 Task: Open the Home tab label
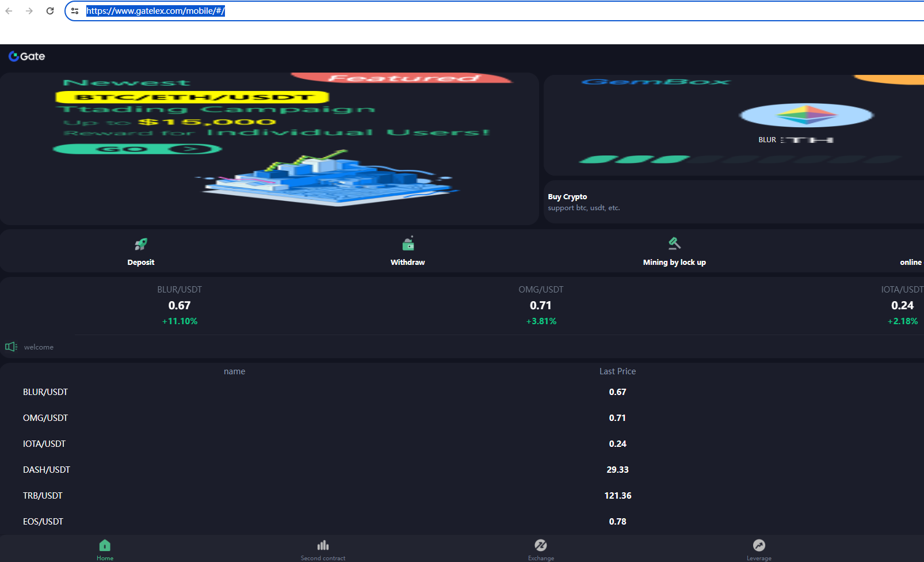click(x=105, y=558)
